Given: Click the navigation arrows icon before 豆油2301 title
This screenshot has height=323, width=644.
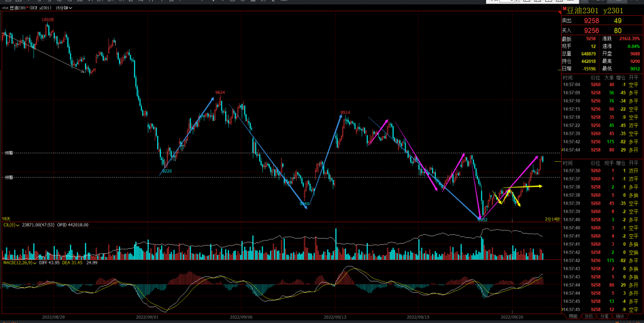Looking at the screenshot, I should coord(5,9).
